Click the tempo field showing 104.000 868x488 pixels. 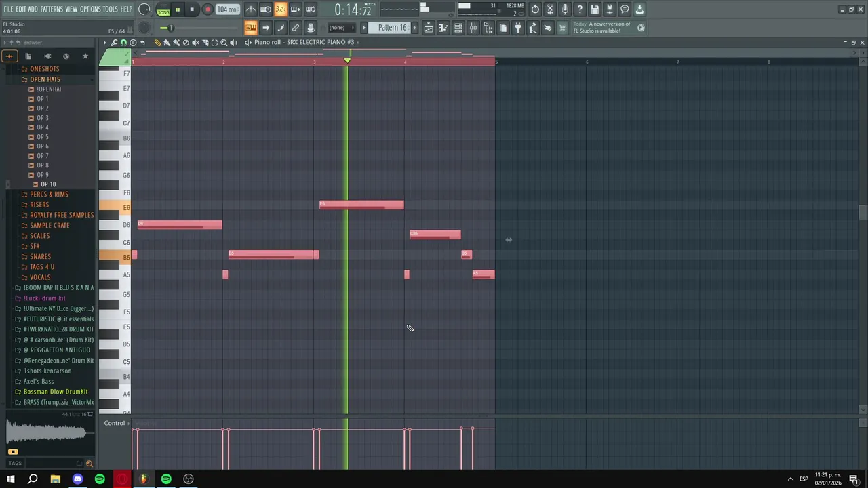[x=227, y=9]
